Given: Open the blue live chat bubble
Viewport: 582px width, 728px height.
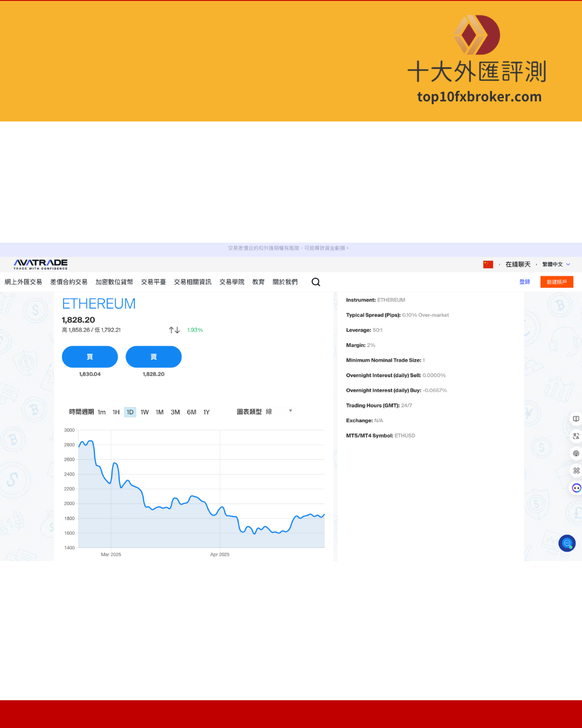Looking at the screenshot, I should pos(567,543).
